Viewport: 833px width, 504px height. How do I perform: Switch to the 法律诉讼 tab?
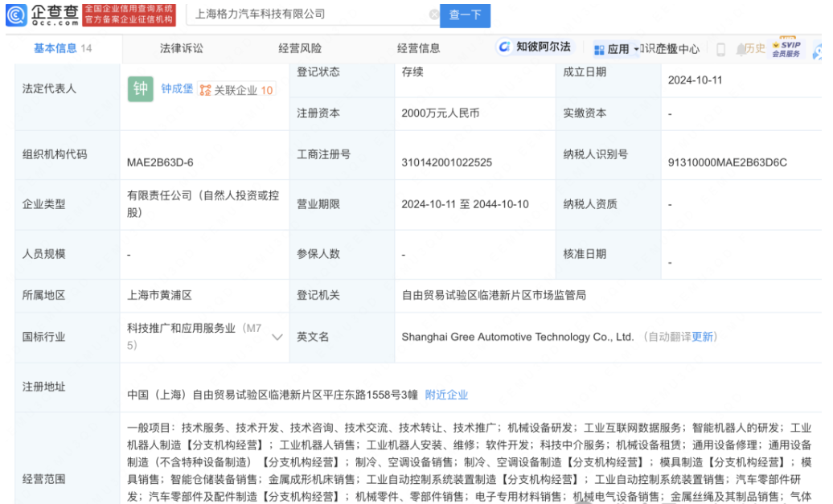click(181, 48)
